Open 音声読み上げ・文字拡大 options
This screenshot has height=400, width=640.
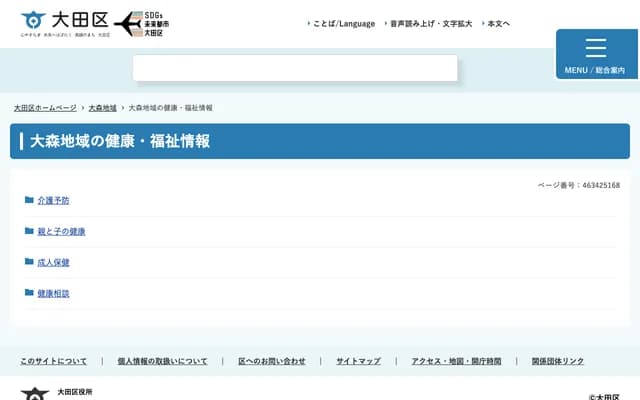(x=430, y=23)
